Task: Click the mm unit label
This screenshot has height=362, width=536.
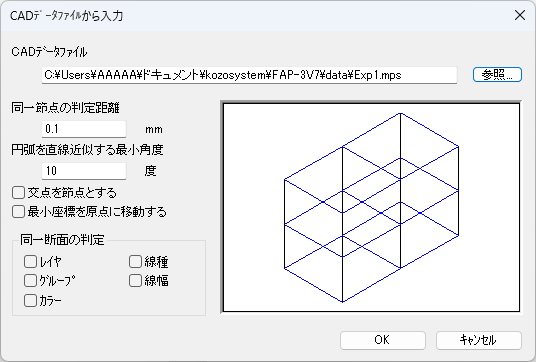Action: (x=154, y=130)
